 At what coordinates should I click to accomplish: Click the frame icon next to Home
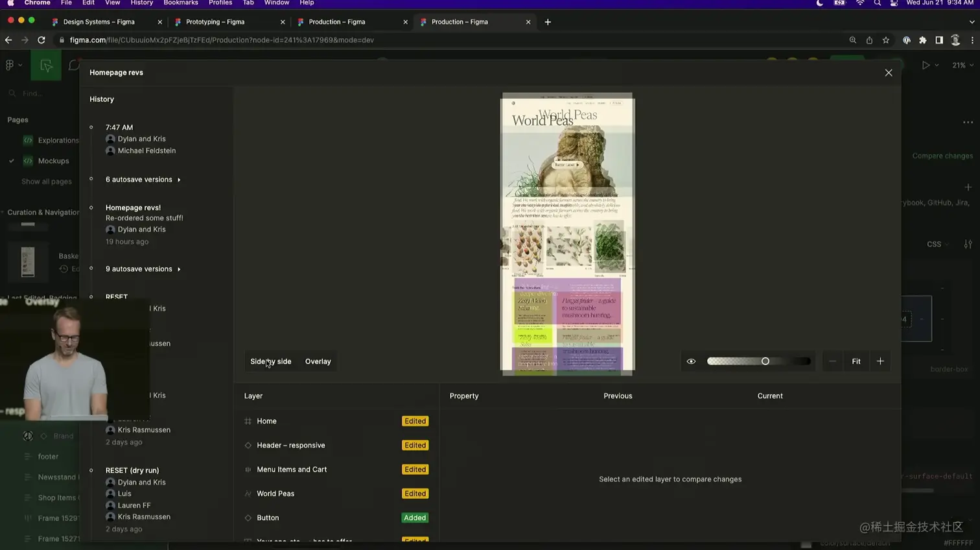[248, 421]
